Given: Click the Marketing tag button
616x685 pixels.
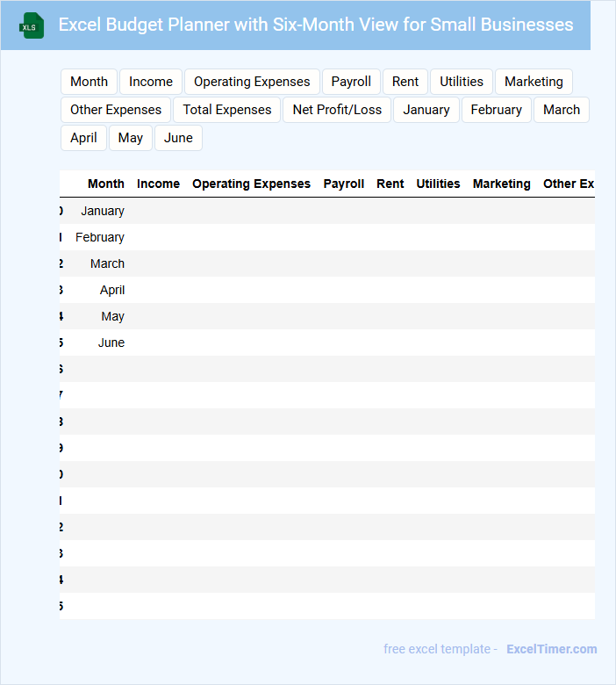Looking at the screenshot, I should [534, 82].
